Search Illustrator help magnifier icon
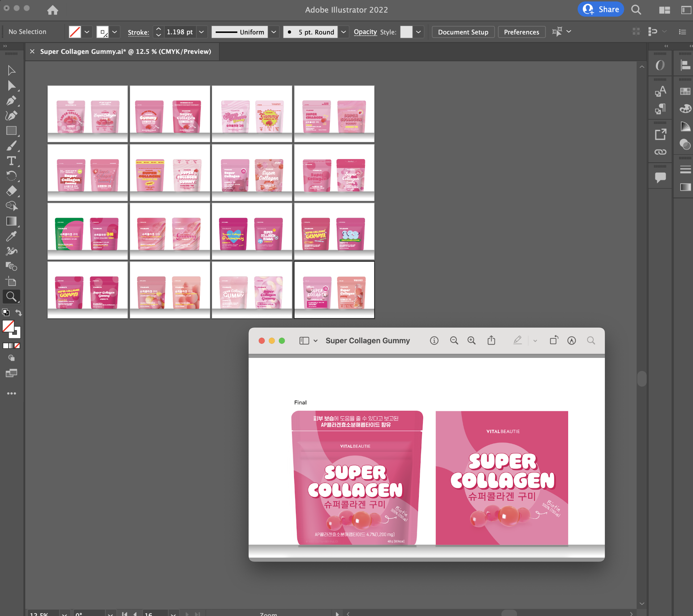693x616 pixels. [x=636, y=10]
